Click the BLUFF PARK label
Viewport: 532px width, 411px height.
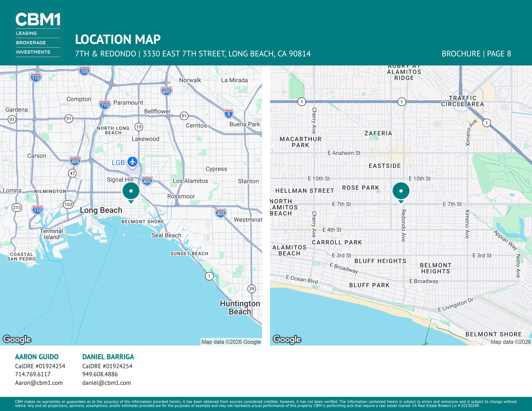click(369, 285)
